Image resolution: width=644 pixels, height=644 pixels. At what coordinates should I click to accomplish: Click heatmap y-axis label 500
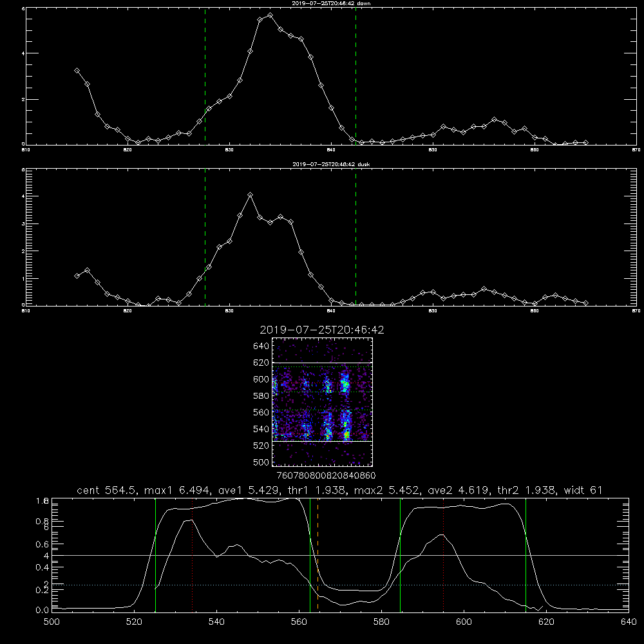(262, 462)
